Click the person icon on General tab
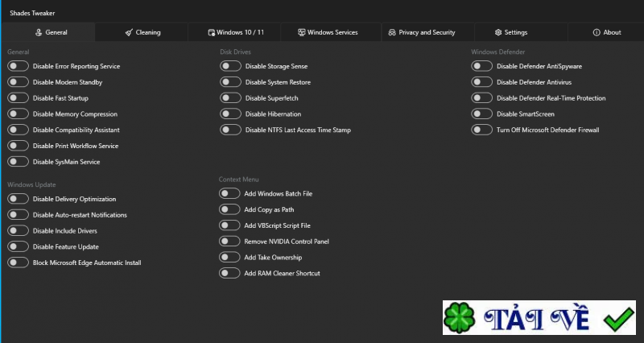 (39, 32)
